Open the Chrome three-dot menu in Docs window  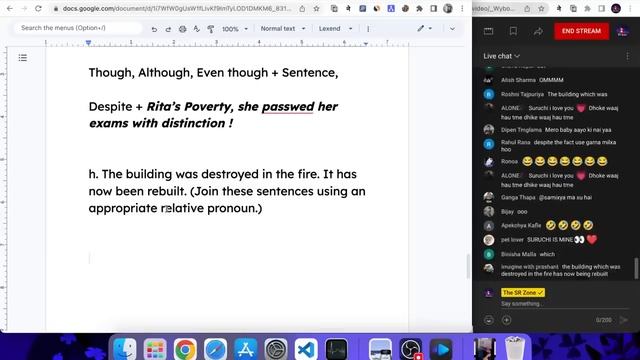pyautogui.click(x=462, y=8)
